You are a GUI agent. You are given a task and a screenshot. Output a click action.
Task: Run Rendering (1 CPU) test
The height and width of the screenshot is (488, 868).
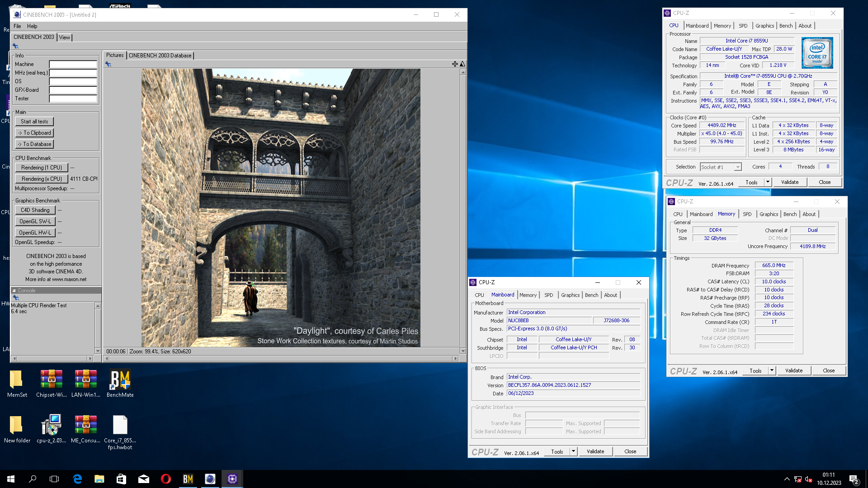tap(42, 168)
